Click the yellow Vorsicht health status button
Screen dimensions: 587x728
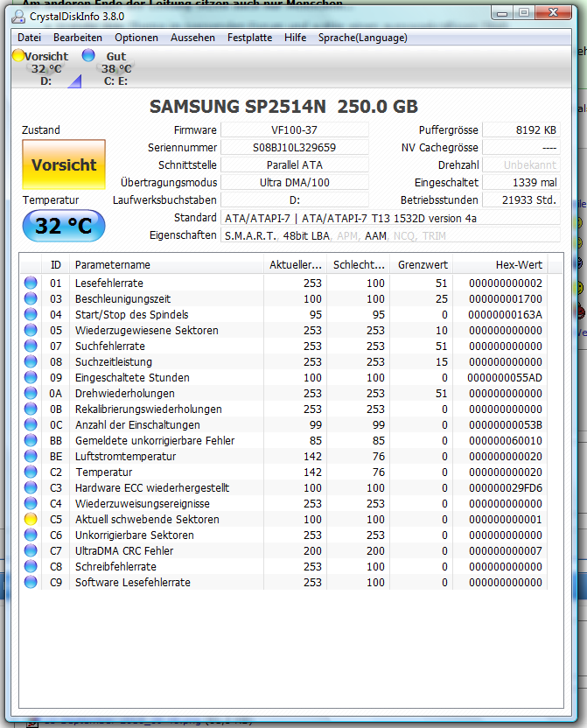point(64,164)
